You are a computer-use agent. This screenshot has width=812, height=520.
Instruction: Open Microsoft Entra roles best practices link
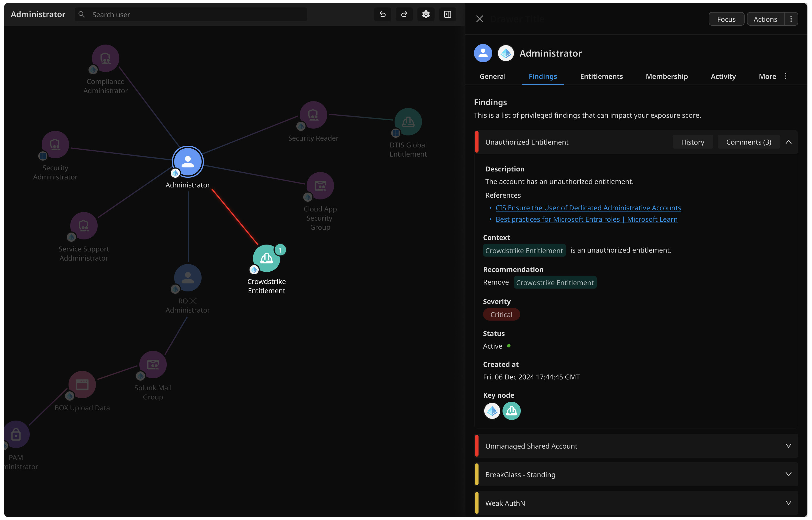coord(586,219)
